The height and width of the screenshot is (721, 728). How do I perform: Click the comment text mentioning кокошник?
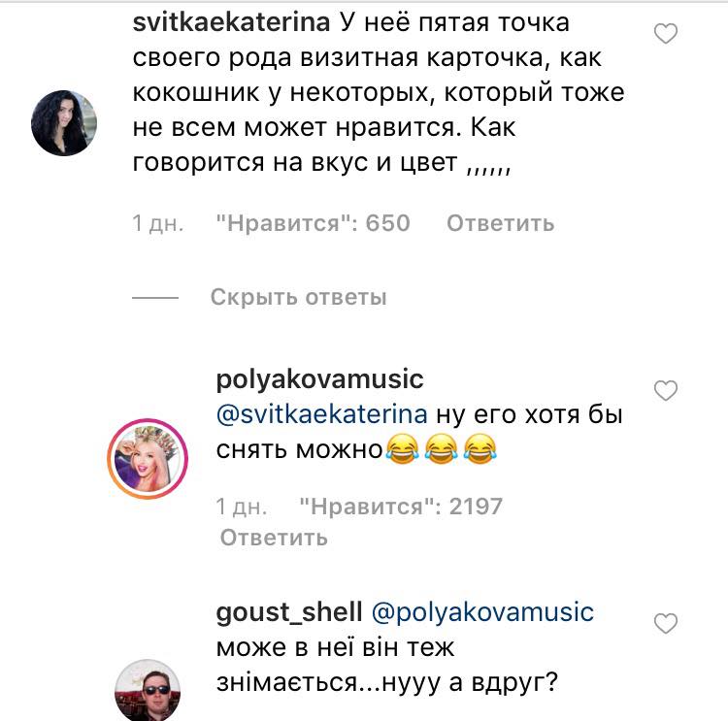[x=379, y=94]
